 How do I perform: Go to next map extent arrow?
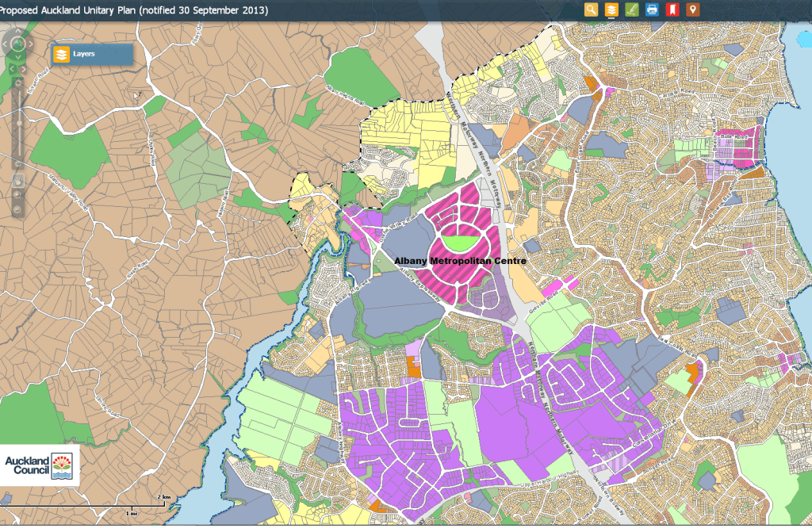pyautogui.click(x=23, y=69)
